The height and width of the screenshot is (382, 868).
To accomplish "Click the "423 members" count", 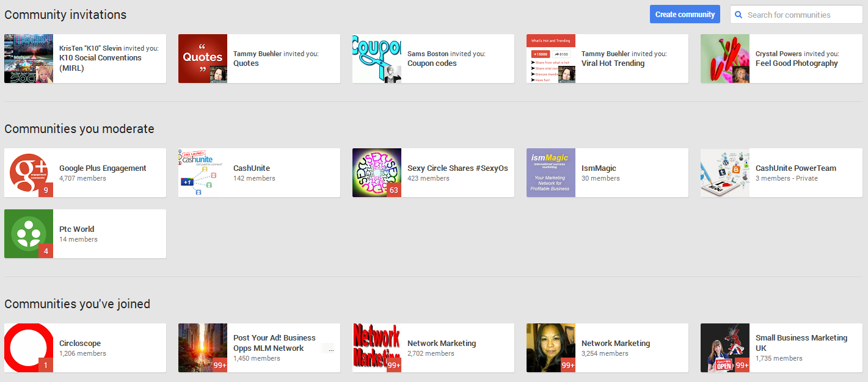I will (x=428, y=178).
